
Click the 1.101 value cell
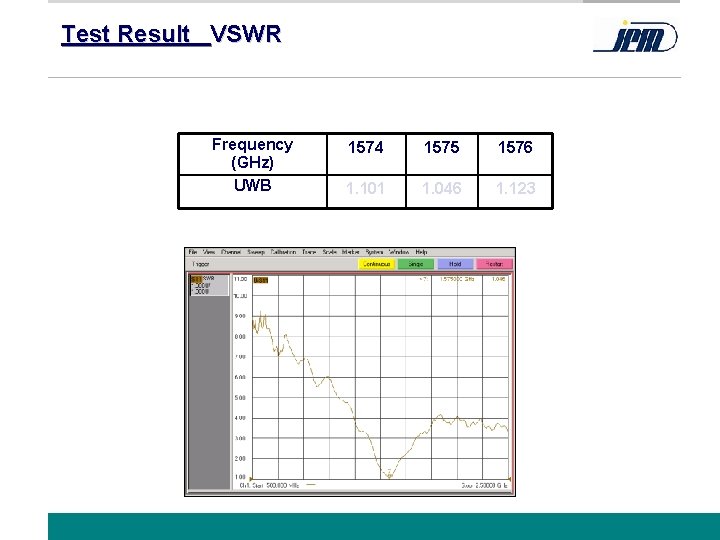366,192
